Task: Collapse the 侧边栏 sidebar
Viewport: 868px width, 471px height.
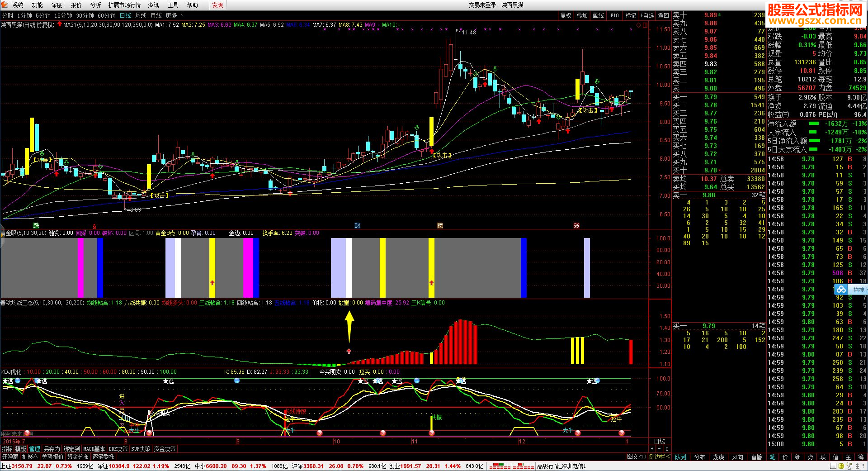Action: 660,457
